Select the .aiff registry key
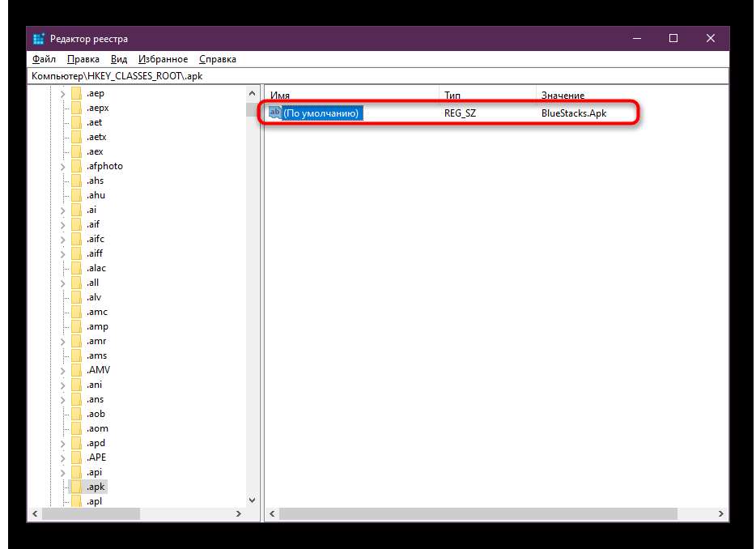 (96, 253)
